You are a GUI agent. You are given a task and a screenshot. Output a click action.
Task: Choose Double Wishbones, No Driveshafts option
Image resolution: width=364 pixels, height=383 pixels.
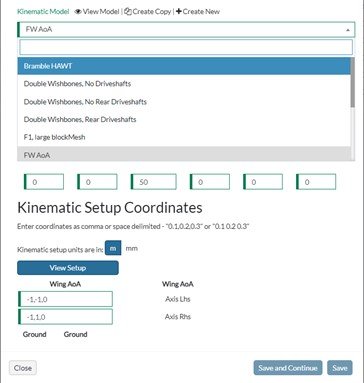184,84
